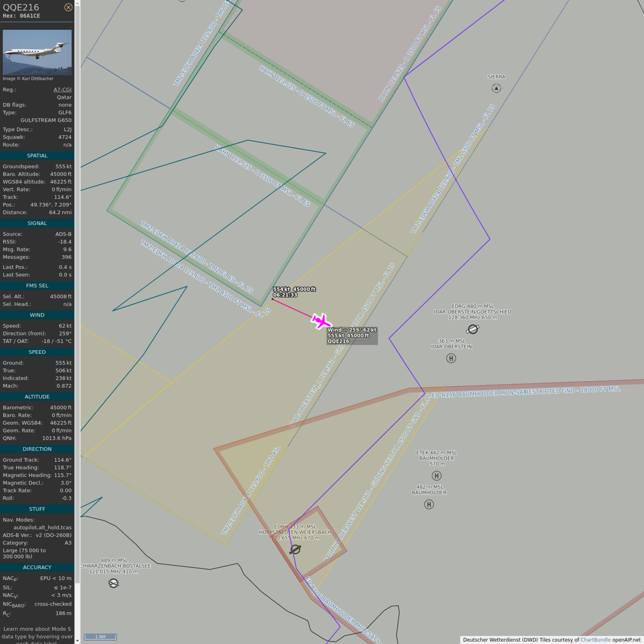
Task: Click the EDRH Hoppstaedten-Weiersbach airfield icon
Action: [x=295, y=549]
